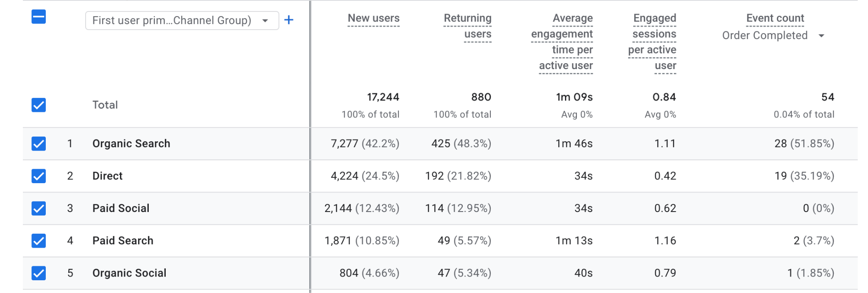This screenshot has height=293, width=868.
Task: Uncheck the Paid Social row checkbox
Action: (x=39, y=208)
